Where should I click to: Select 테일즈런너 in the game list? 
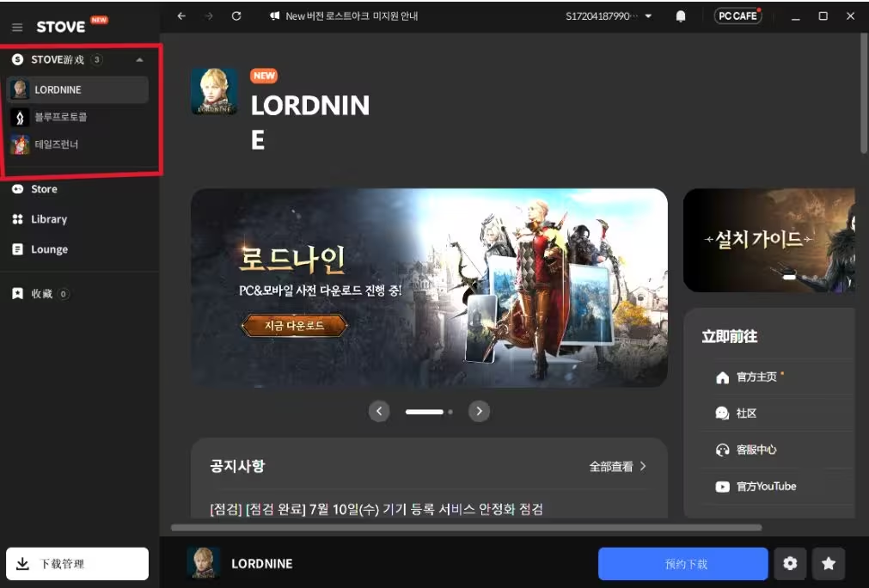click(77, 144)
